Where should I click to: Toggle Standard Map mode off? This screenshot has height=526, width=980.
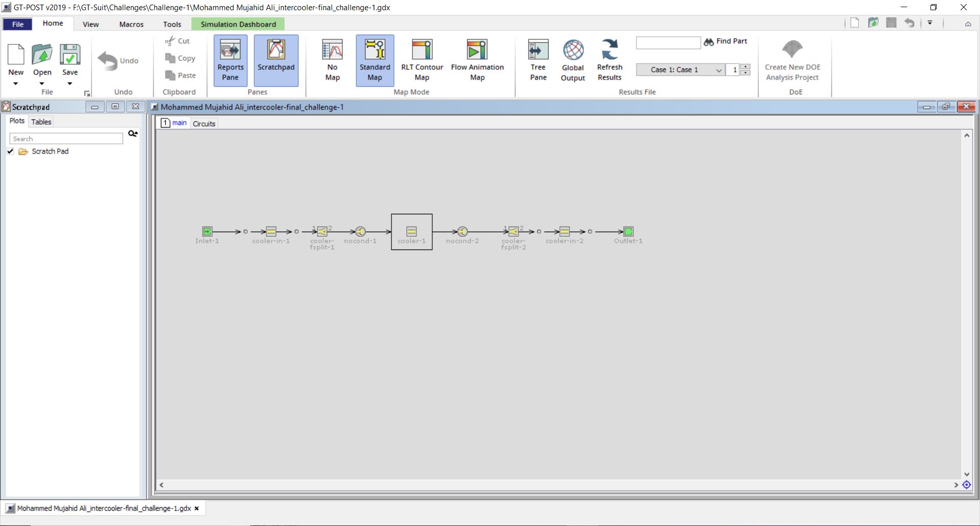(375, 60)
